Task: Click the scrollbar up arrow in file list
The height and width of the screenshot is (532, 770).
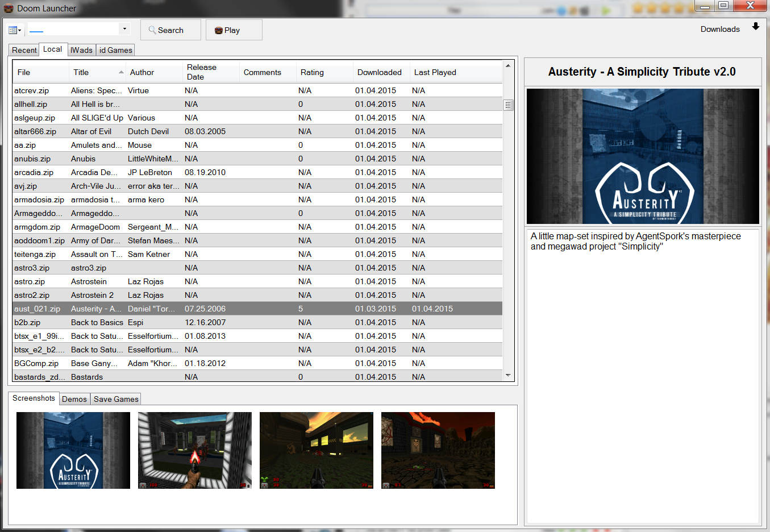Action: point(508,66)
